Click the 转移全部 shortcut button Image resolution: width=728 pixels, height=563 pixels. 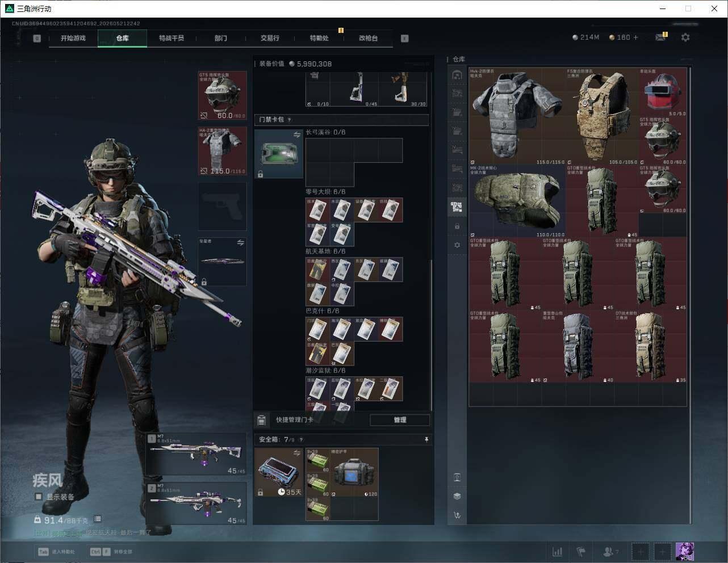tap(111, 552)
